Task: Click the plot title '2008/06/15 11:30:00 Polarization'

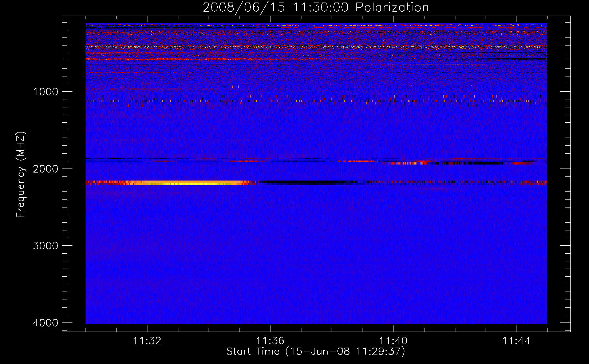Action: 316,7
